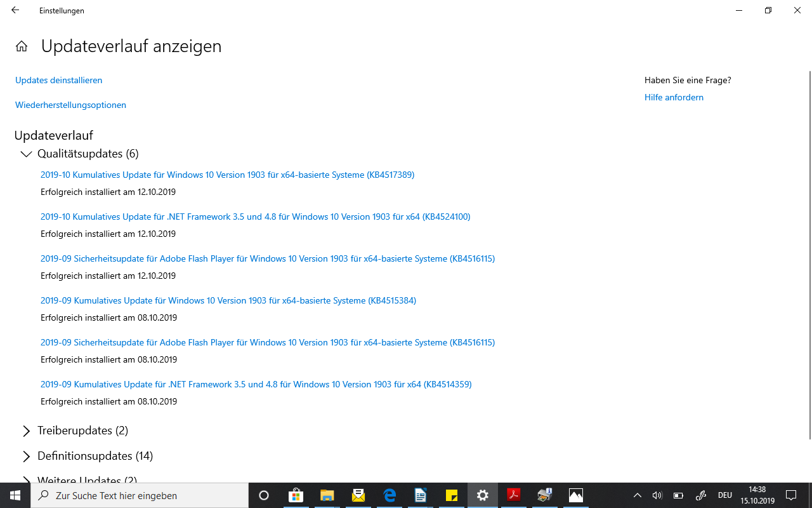Switch the DEU input language indicator
Image resolution: width=812 pixels, height=508 pixels.
pyautogui.click(x=725, y=495)
